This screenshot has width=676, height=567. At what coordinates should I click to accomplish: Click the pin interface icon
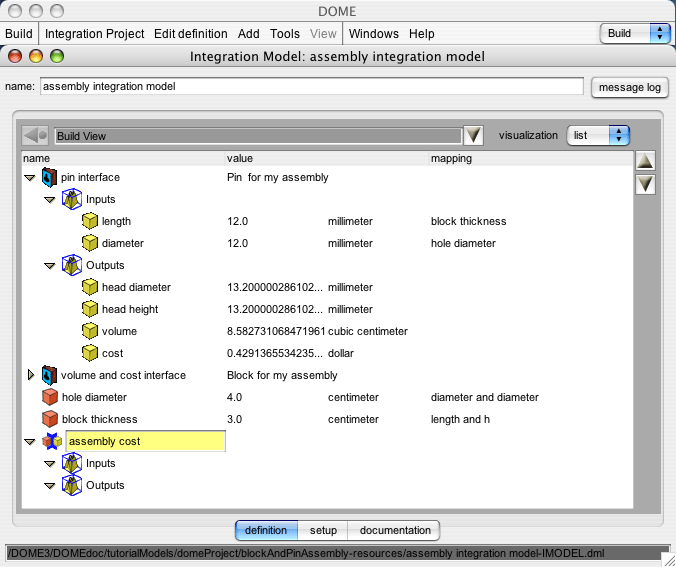(49, 178)
